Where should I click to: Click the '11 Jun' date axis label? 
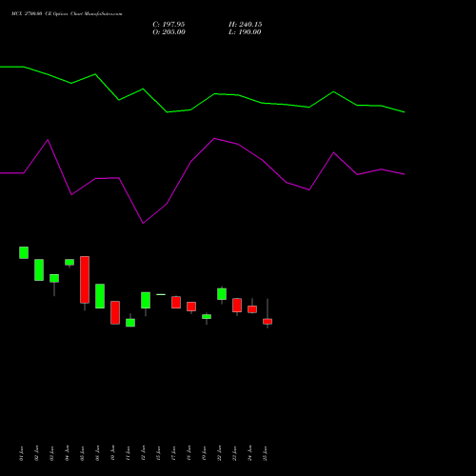coord(128,453)
